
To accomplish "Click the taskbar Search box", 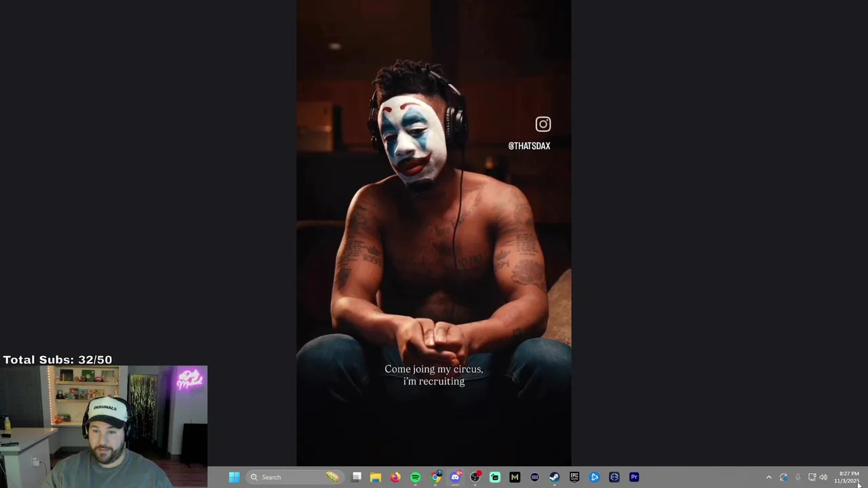I will [294, 477].
